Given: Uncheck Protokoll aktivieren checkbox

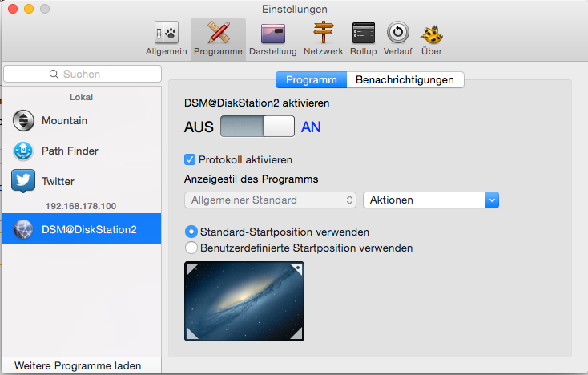Looking at the screenshot, I should click(191, 159).
